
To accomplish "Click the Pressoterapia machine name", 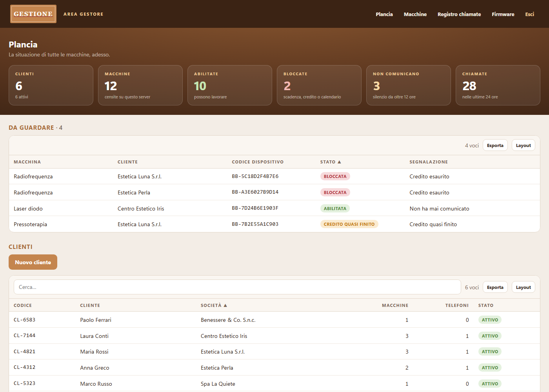I will click(30, 224).
